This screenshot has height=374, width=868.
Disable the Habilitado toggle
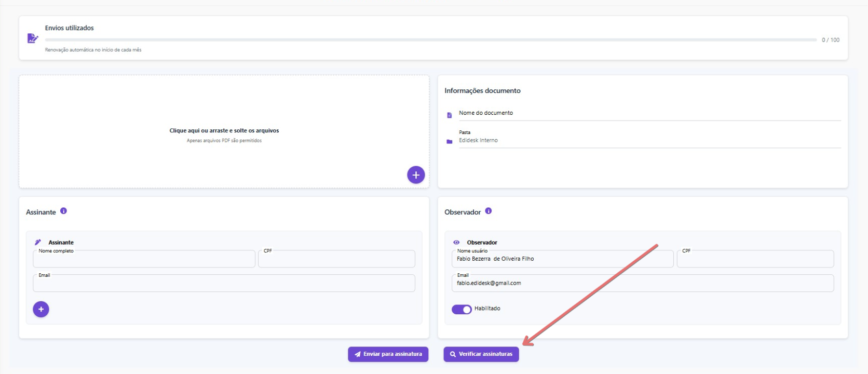click(462, 310)
